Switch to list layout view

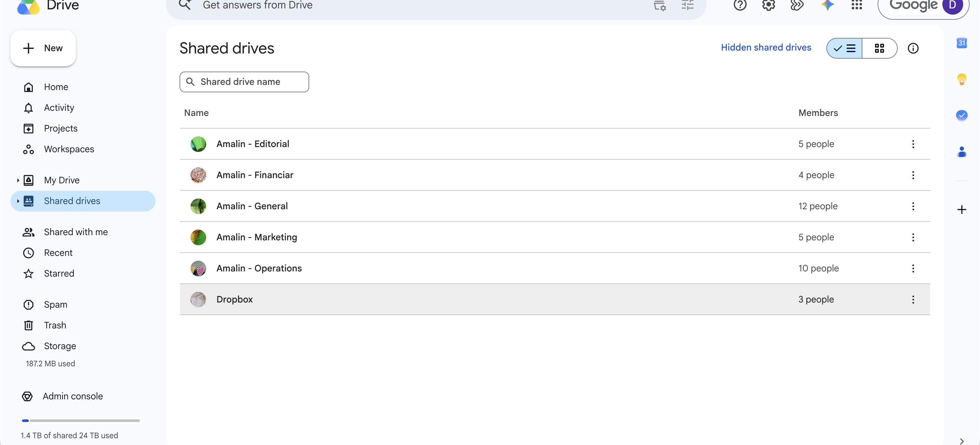(844, 48)
